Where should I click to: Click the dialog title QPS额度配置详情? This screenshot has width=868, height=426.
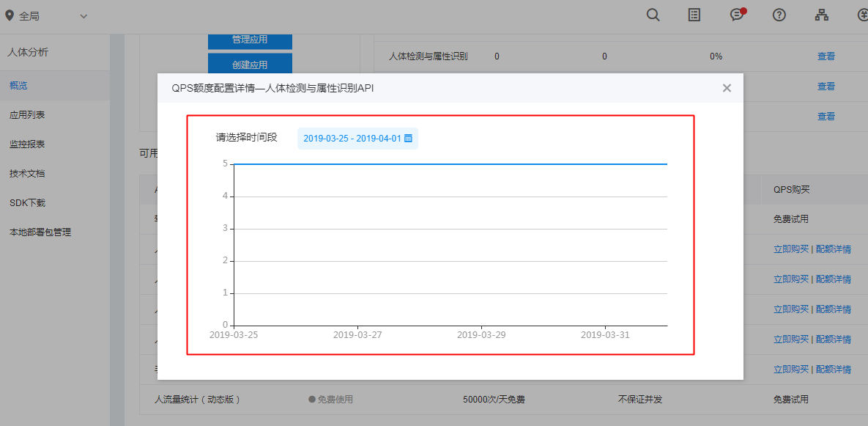273,88
